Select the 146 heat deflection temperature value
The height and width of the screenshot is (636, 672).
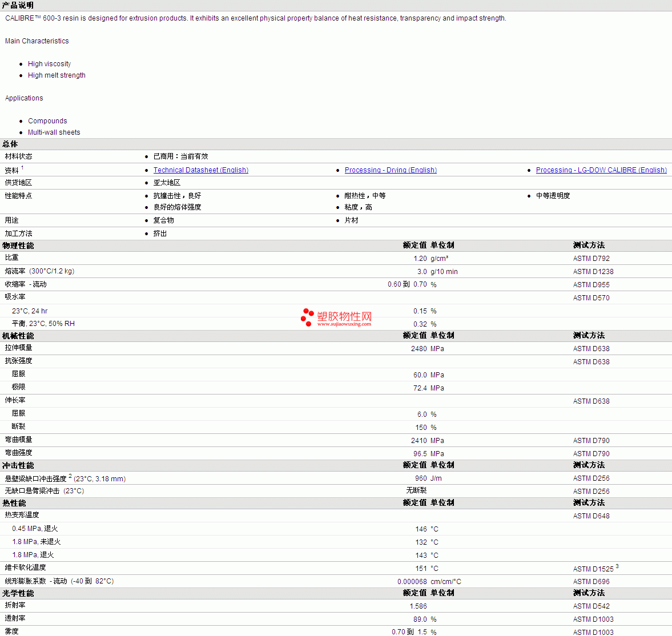tap(421, 529)
